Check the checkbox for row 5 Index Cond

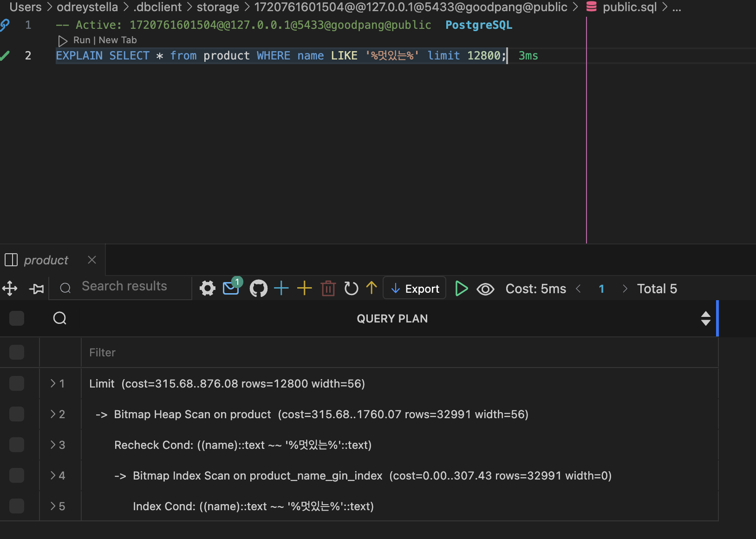pyautogui.click(x=17, y=506)
